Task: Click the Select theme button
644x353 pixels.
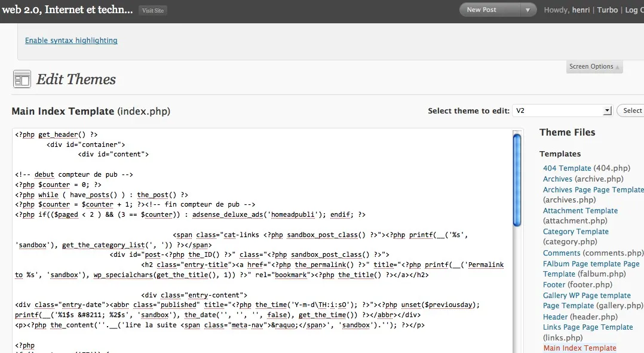Action: click(631, 110)
